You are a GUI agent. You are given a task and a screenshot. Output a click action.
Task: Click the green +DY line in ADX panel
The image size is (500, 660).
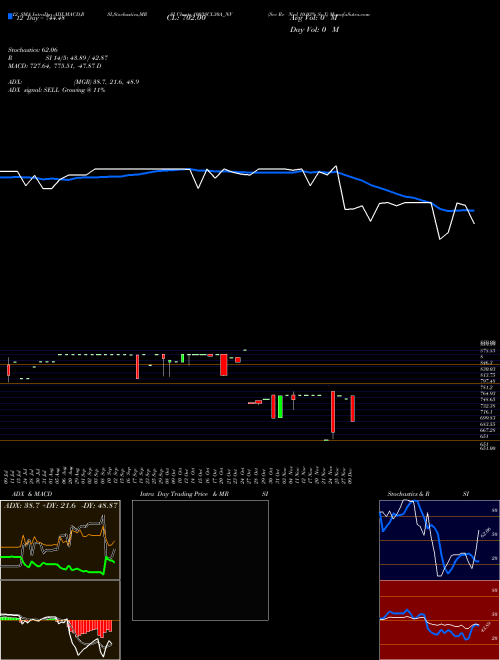point(51,565)
